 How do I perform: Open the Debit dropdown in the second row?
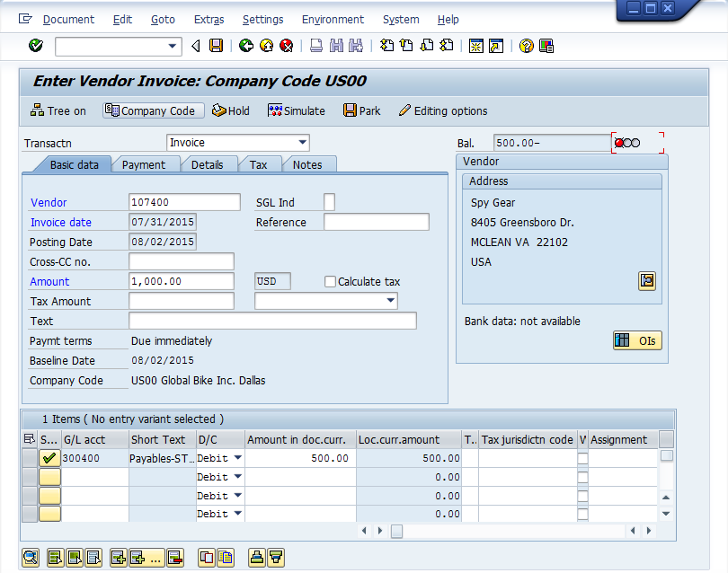237,477
